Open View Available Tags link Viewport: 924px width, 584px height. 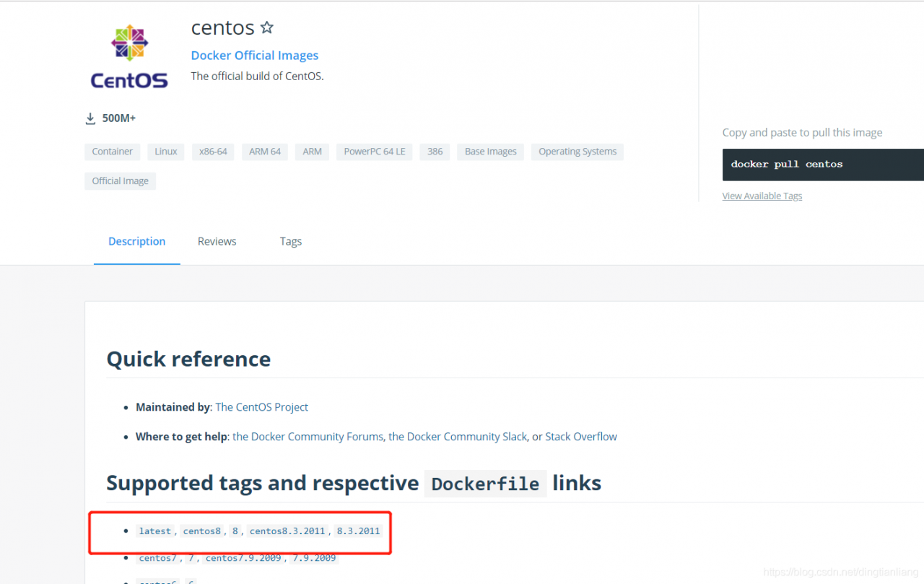[x=762, y=196]
